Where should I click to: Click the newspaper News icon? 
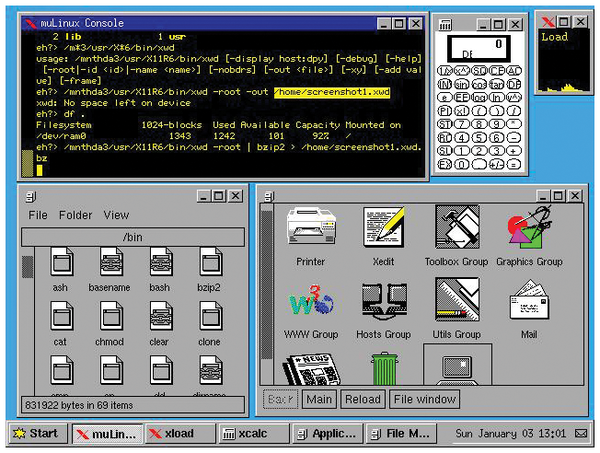click(311, 369)
